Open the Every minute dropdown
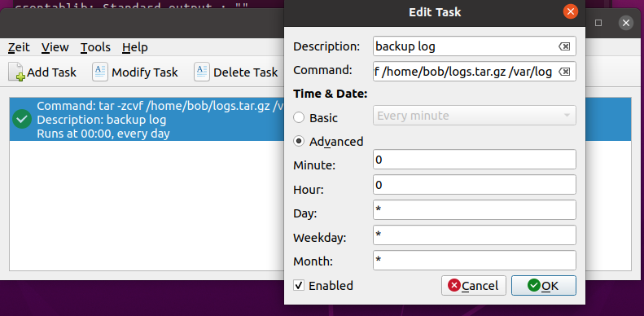This screenshot has height=316, width=644. 475,116
